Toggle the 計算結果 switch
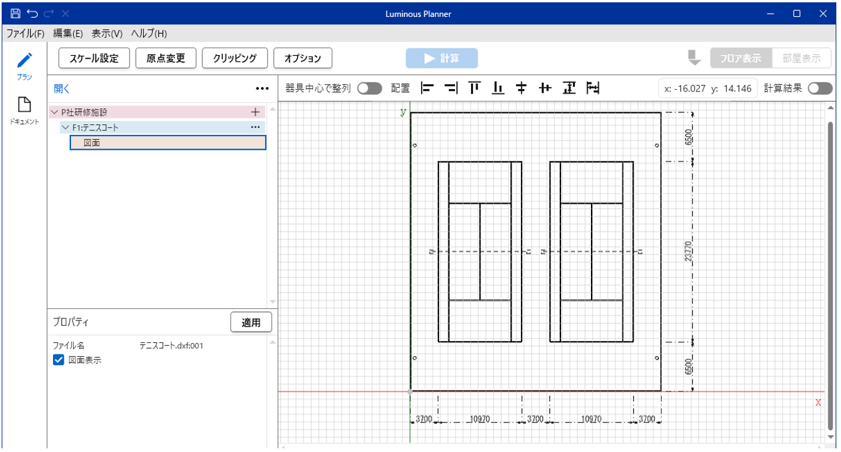 (820, 88)
